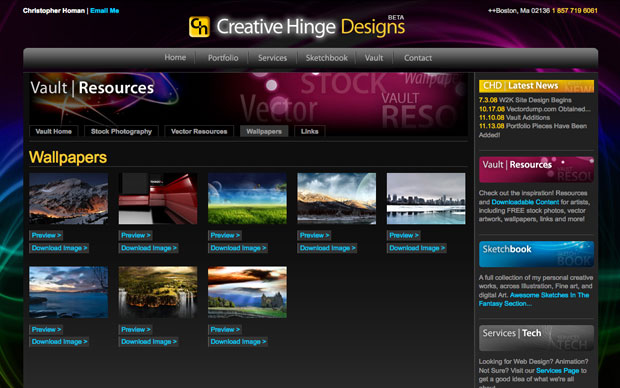Open the Vault navigation item

click(x=374, y=58)
